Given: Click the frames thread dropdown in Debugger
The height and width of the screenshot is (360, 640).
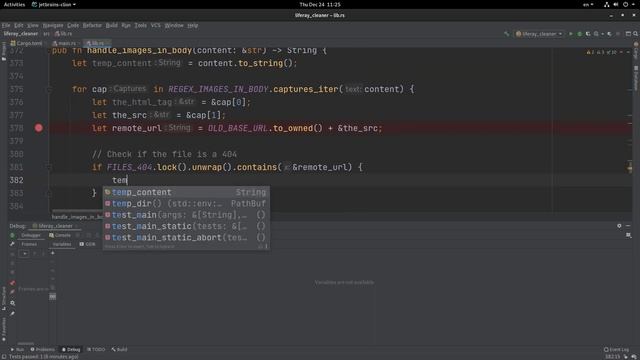Looking at the screenshot, I should 24,253.
